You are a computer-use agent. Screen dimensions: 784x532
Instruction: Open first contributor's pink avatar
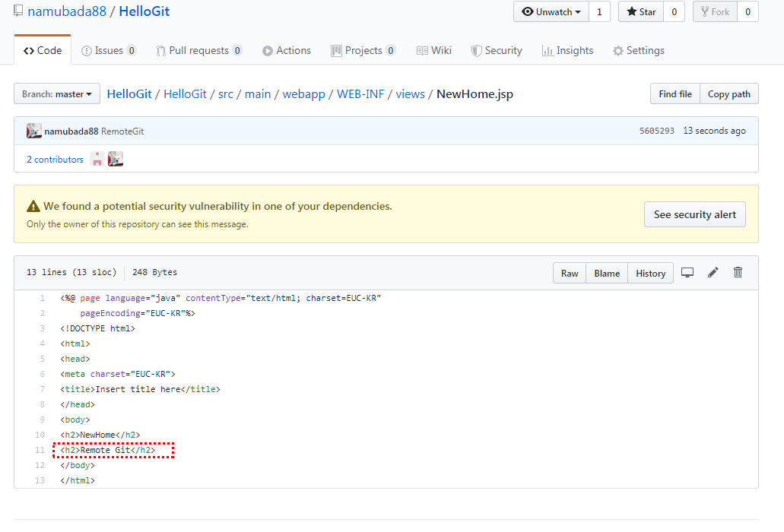pos(97,160)
